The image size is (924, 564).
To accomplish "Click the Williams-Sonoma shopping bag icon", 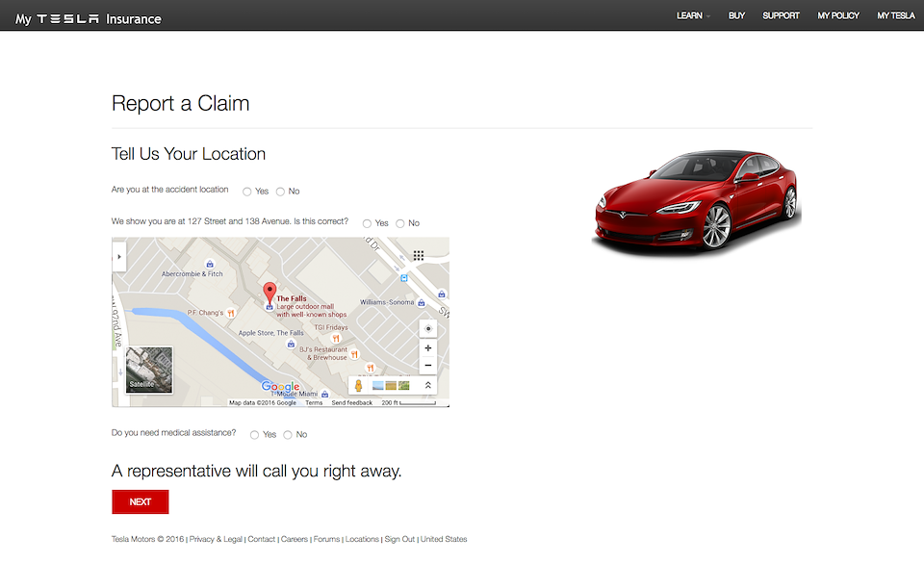I will click(422, 302).
